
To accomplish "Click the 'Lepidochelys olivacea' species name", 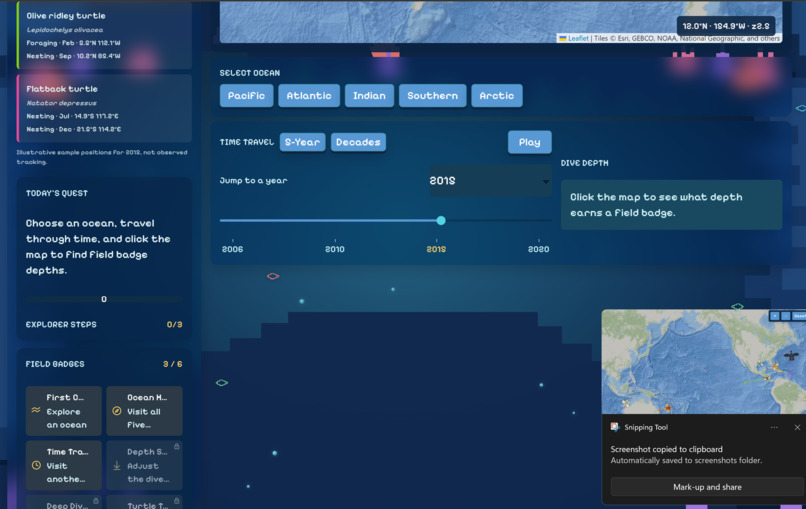I will [65, 30].
